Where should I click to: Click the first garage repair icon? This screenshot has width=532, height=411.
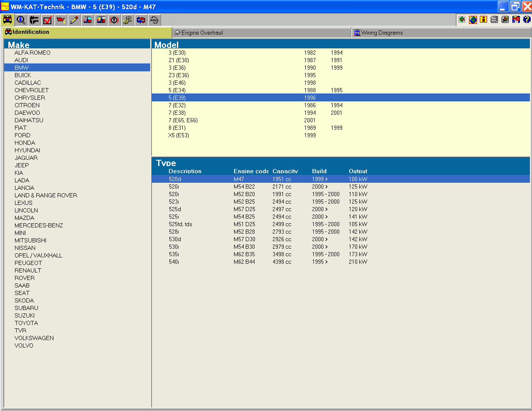(88, 20)
